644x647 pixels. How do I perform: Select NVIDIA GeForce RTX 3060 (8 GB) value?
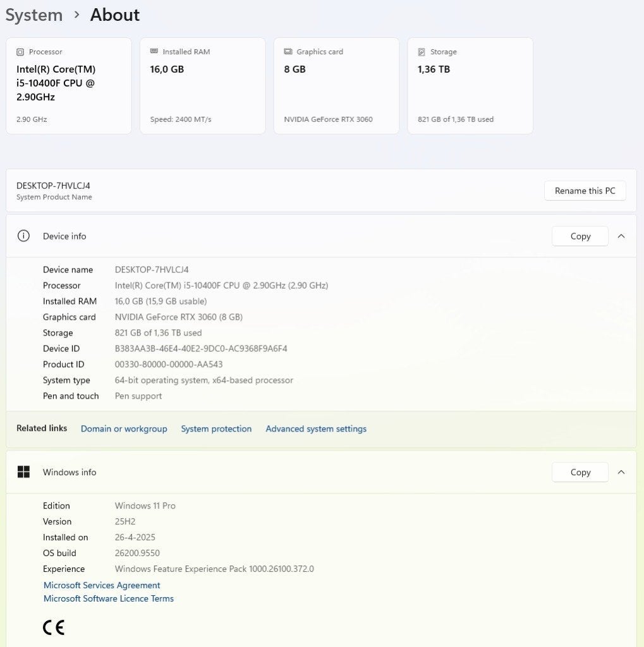tap(178, 317)
